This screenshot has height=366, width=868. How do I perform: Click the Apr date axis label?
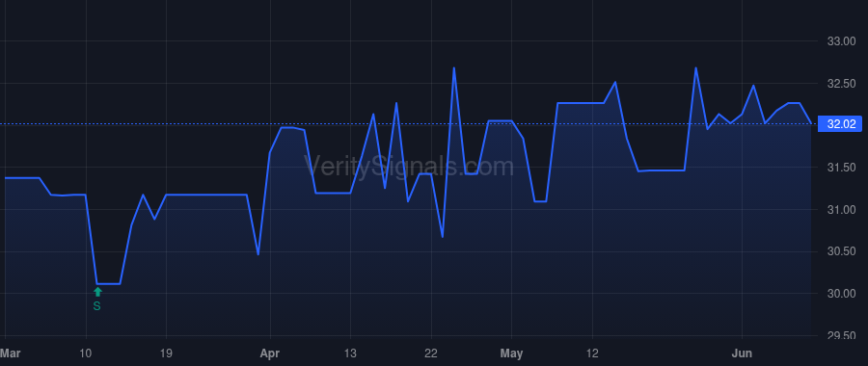(270, 353)
